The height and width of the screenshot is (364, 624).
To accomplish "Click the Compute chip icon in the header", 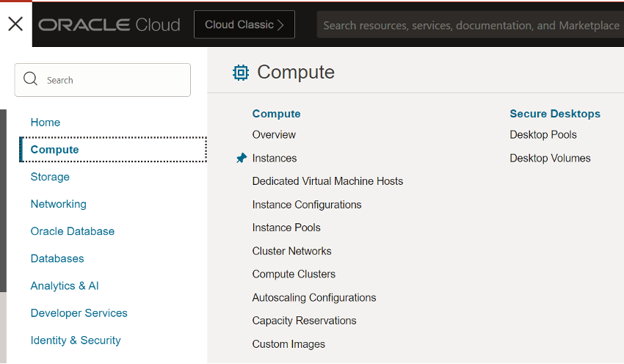I will [241, 73].
